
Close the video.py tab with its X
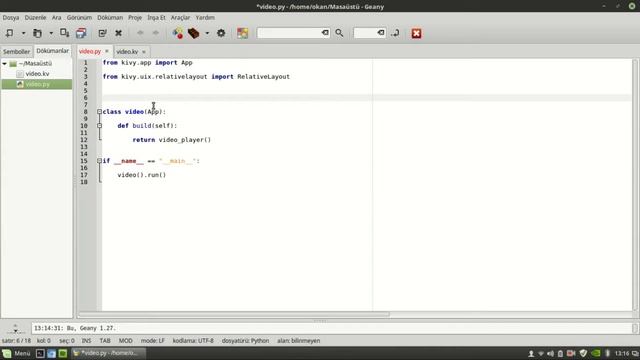click(107, 51)
